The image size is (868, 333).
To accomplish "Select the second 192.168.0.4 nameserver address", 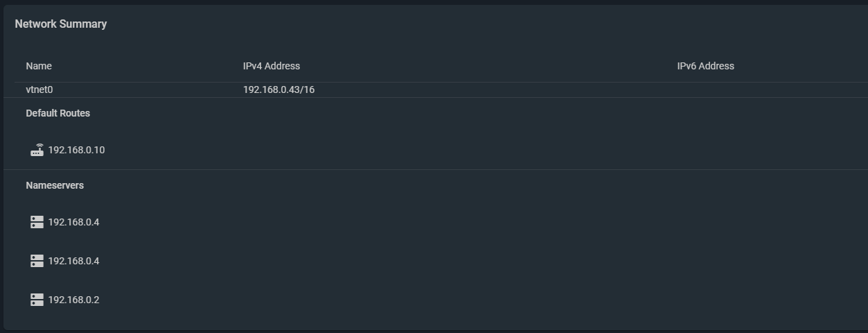I will pos(73,261).
